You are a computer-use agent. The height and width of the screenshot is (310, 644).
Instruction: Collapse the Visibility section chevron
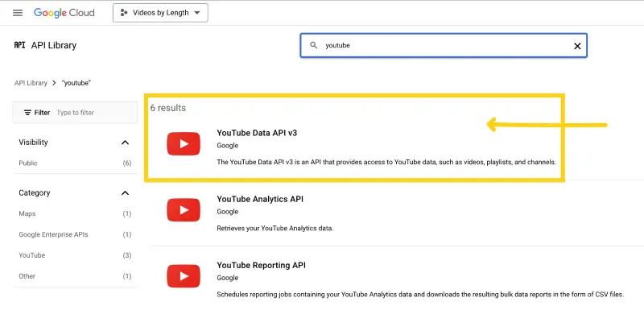pos(126,143)
